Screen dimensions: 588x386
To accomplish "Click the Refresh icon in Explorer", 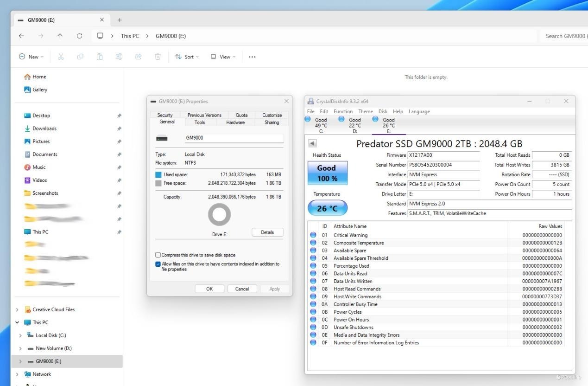I will coord(79,36).
